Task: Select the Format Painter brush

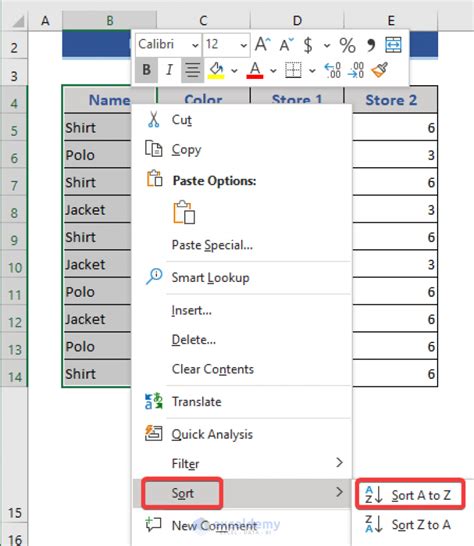Action: coord(380,70)
